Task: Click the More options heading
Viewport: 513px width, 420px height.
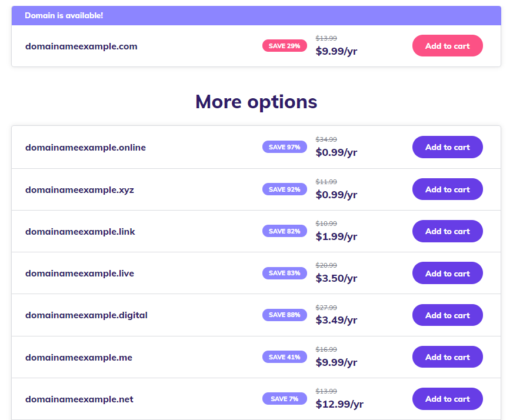Action: pos(256,102)
